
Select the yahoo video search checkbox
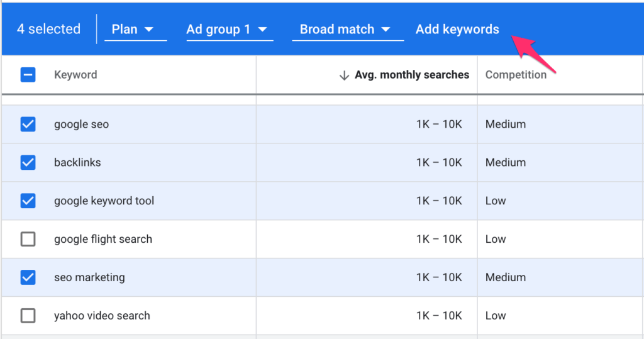click(28, 316)
